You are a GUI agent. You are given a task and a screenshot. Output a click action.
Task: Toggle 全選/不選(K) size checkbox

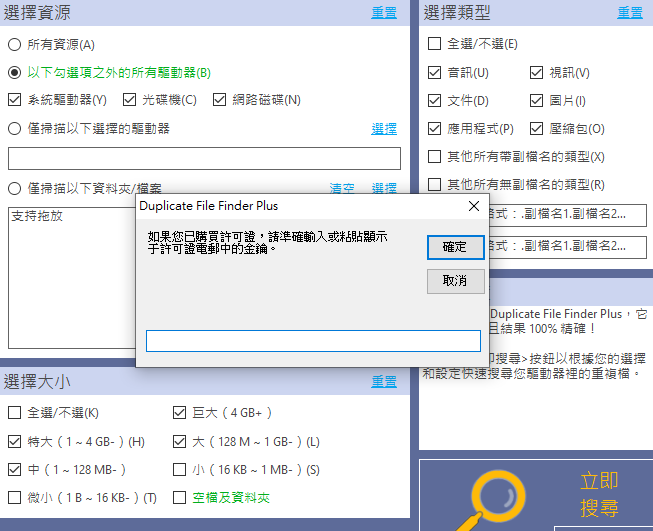(x=15, y=413)
